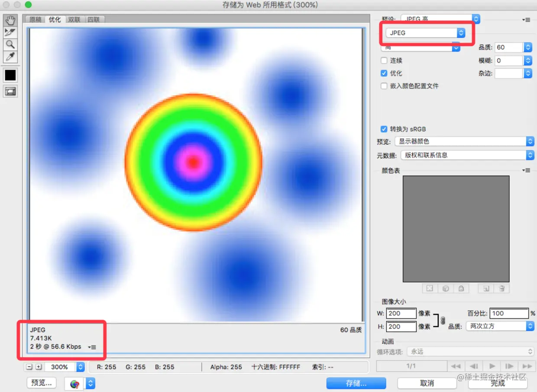537x392 pixels.
Task: Click the delete color trash icon
Action: pyautogui.click(x=501, y=288)
